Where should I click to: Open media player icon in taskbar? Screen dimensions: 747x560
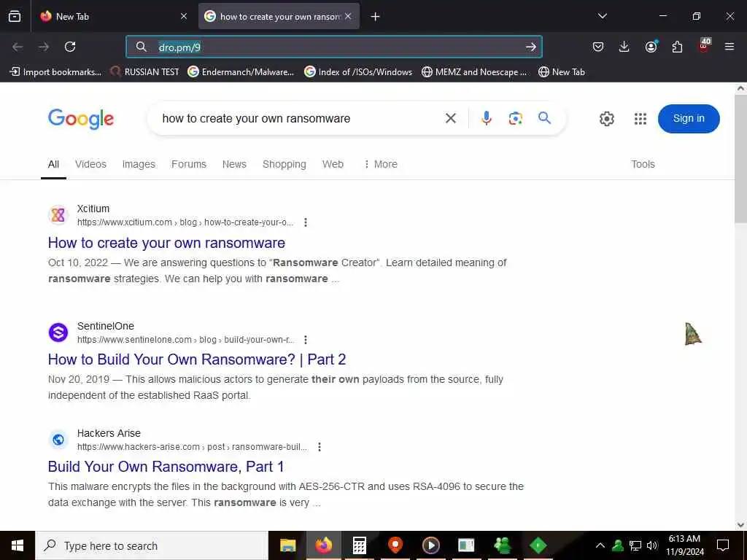[430, 545]
